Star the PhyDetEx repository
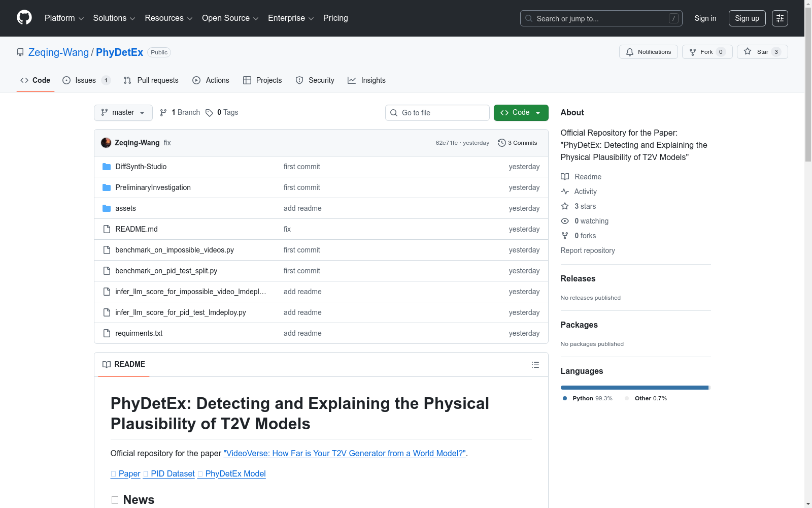 762,52
